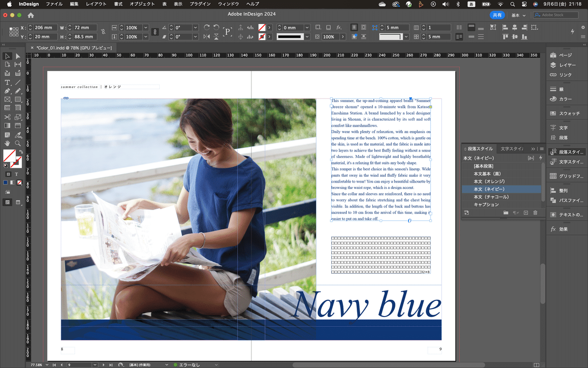The height and width of the screenshot is (368, 588).
Task: Click rotate 90° clockwise icon
Action: (207, 27)
